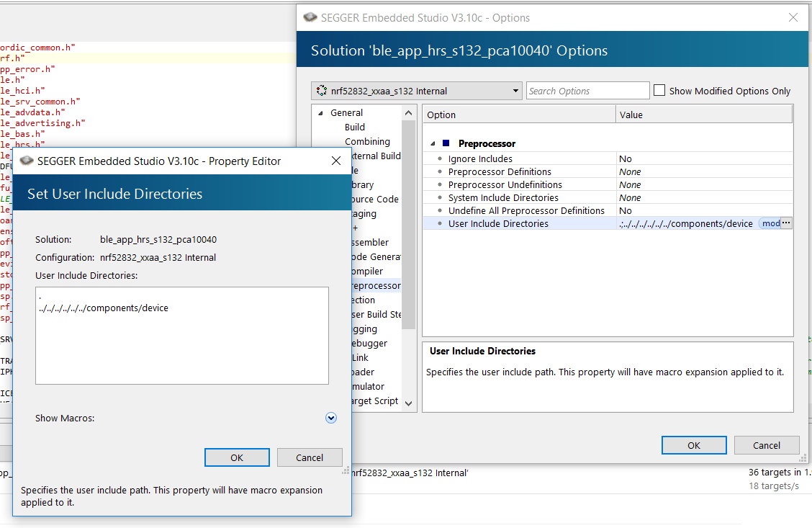Select the Ignore Includes option row
Image resolution: width=812 pixels, height=528 pixels.
coord(608,158)
